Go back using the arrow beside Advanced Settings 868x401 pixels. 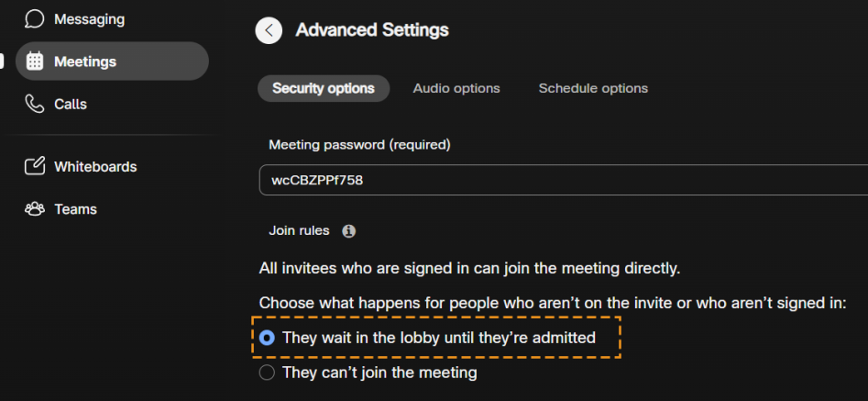click(269, 30)
